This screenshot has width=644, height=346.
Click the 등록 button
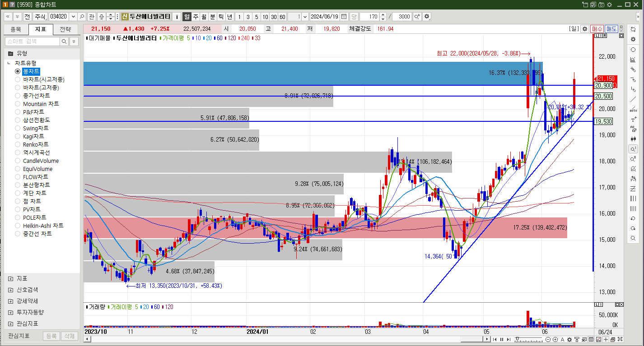click(x=51, y=336)
